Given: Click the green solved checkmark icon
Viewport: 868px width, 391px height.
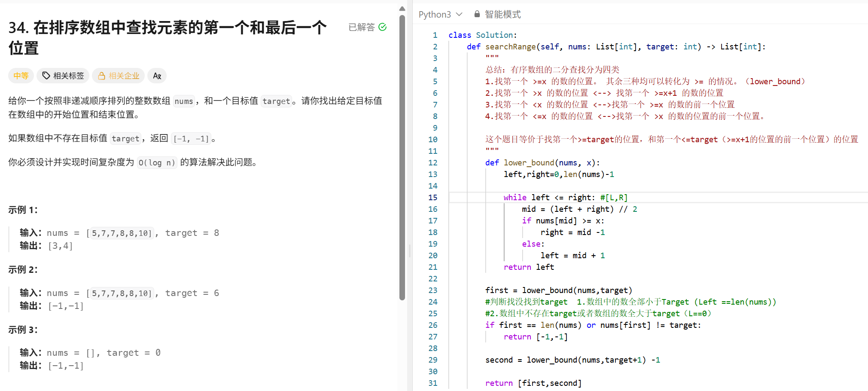Looking at the screenshot, I should click(382, 27).
